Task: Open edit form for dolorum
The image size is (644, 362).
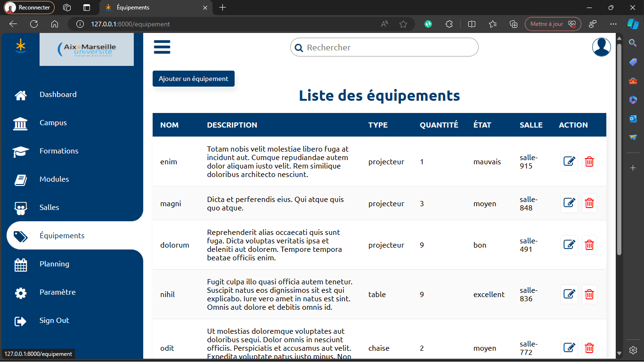Action: (x=569, y=245)
